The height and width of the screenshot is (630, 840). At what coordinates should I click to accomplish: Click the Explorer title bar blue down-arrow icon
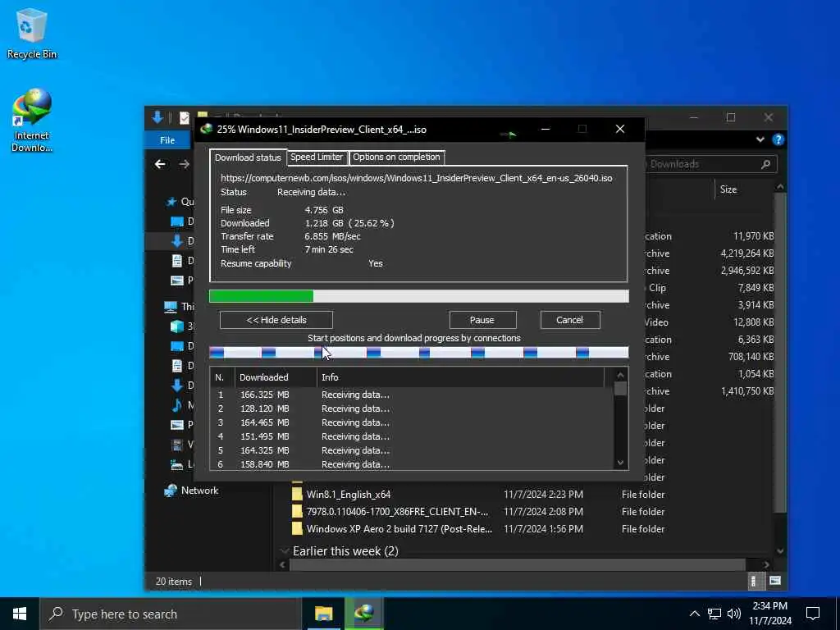157,117
